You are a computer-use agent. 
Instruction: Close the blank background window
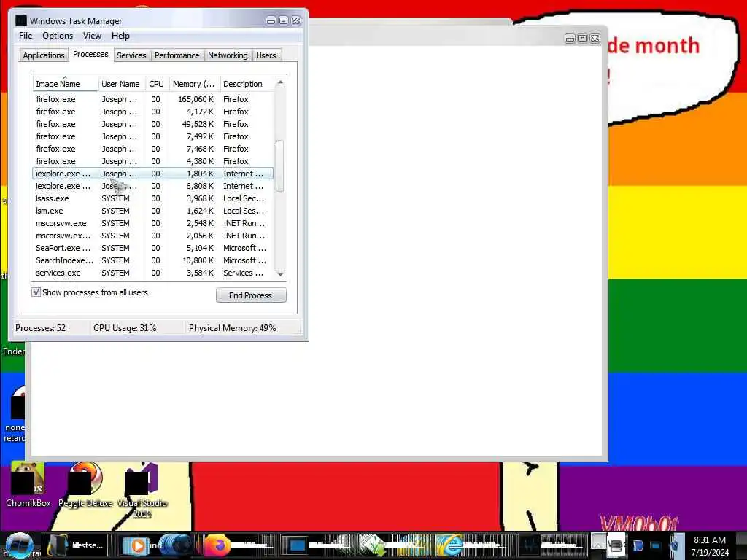[x=595, y=38]
